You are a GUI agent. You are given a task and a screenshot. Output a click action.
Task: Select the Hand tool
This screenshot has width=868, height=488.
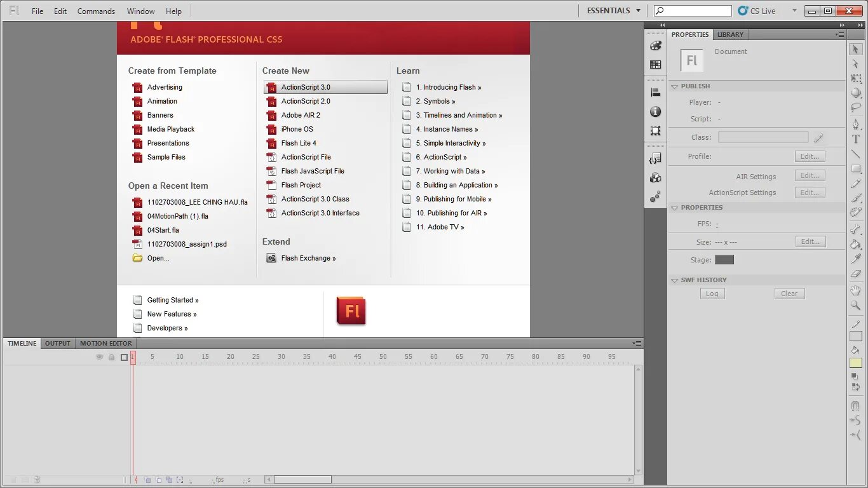click(x=856, y=290)
